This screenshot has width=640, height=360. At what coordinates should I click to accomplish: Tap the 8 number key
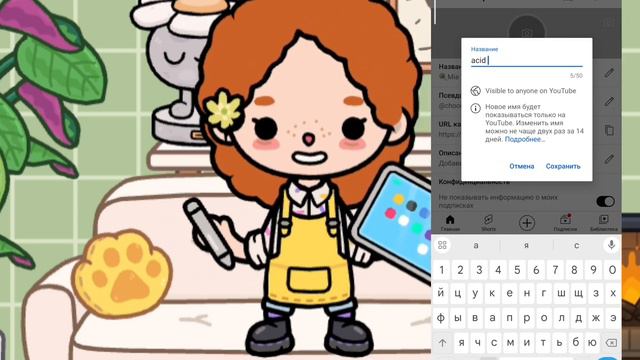574,270
